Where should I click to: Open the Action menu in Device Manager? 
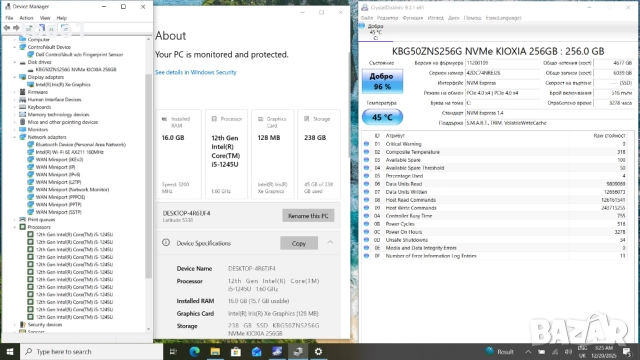(x=26, y=18)
